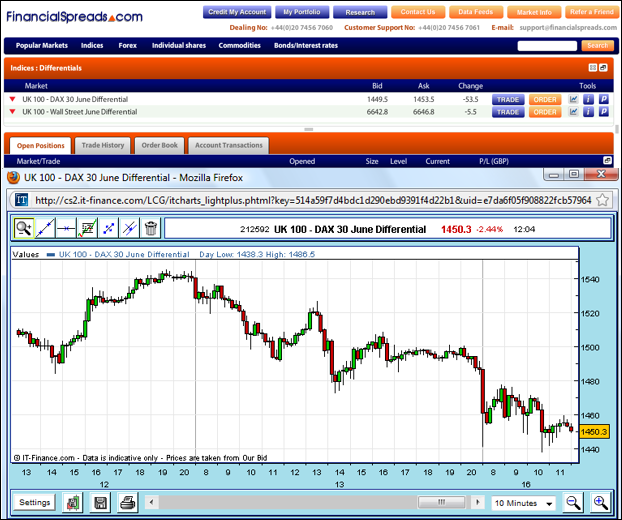Image resolution: width=622 pixels, height=520 pixels.
Task: Open info icon for DAX 30 Differential row
Action: click(588, 99)
